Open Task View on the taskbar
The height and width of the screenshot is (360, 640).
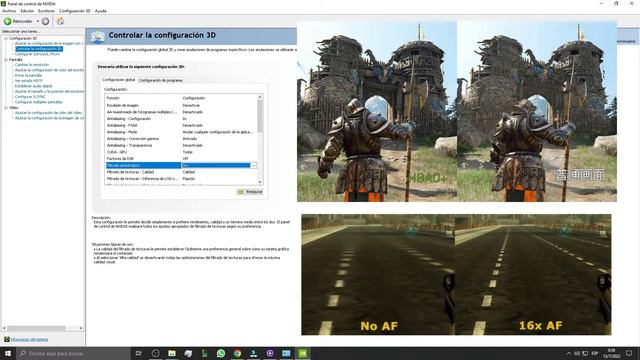point(139,353)
